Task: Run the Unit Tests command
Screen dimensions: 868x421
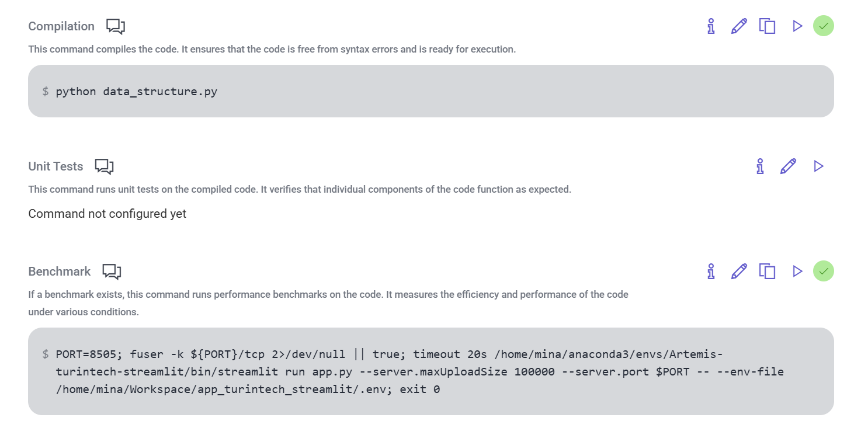Action: click(x=818, y=166)
